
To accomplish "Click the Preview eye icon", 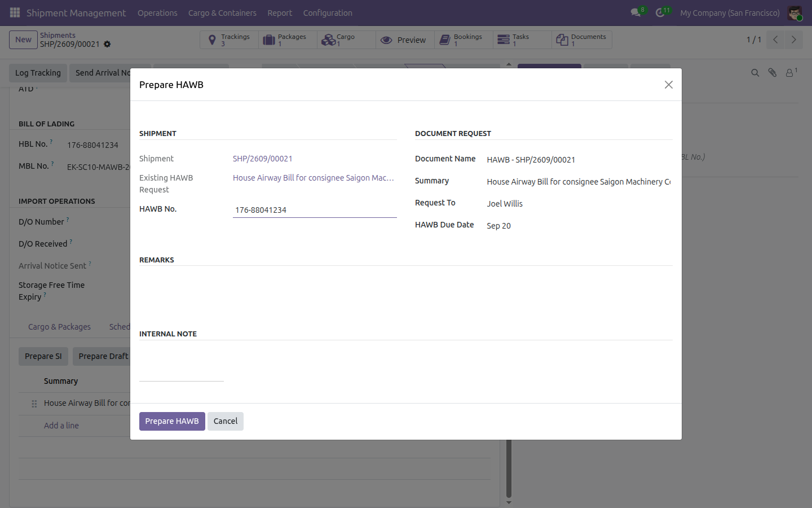I will 386,40.
